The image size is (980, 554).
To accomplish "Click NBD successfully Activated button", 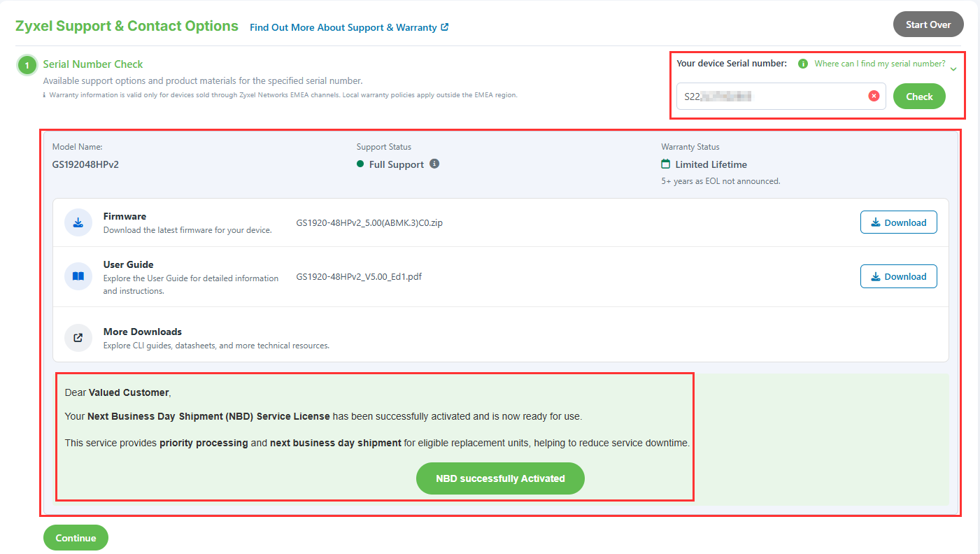I will pyautogui.click(x=500, y=478).
